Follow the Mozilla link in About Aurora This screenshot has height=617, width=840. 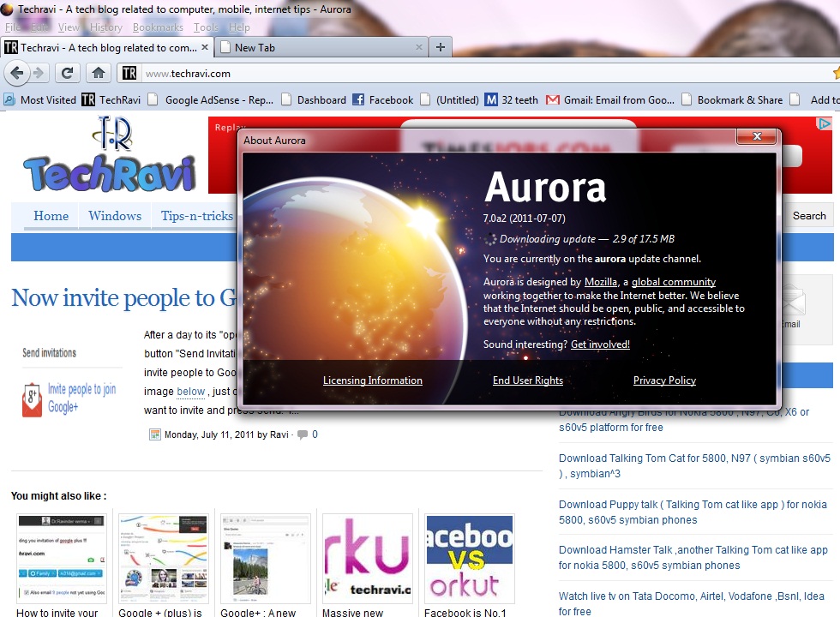601,282
